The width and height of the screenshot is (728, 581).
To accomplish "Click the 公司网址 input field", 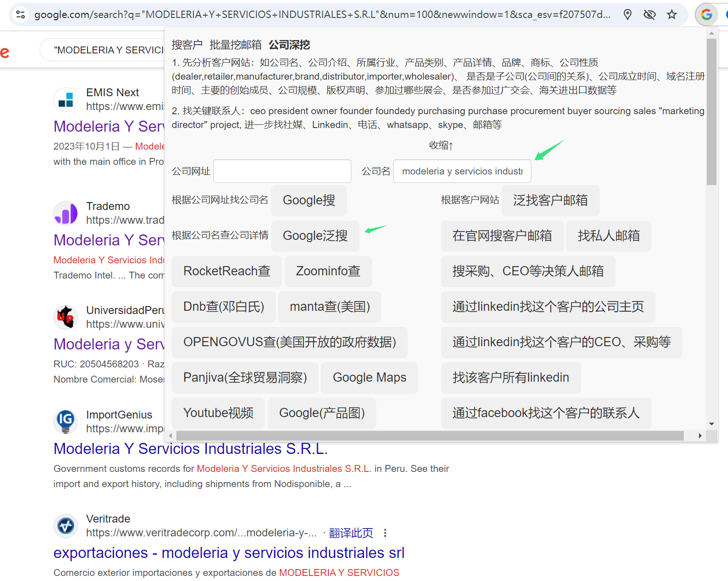I will pos(282,171).
